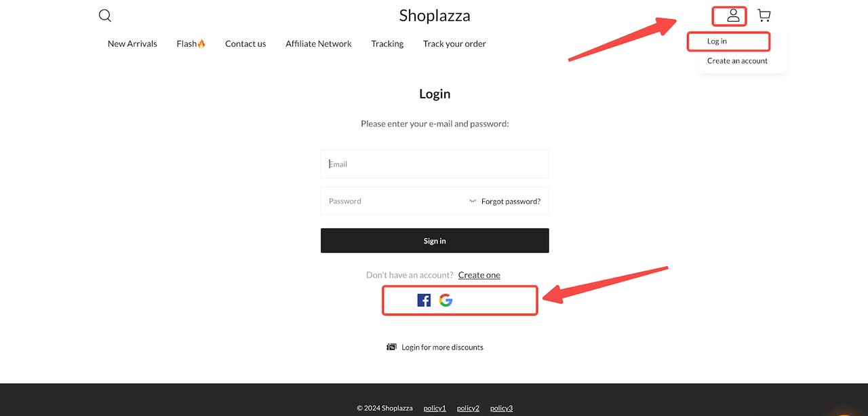Click into the Password field
Image resolution: width=868 pixels, height=416 pixels.
[393, 201]
